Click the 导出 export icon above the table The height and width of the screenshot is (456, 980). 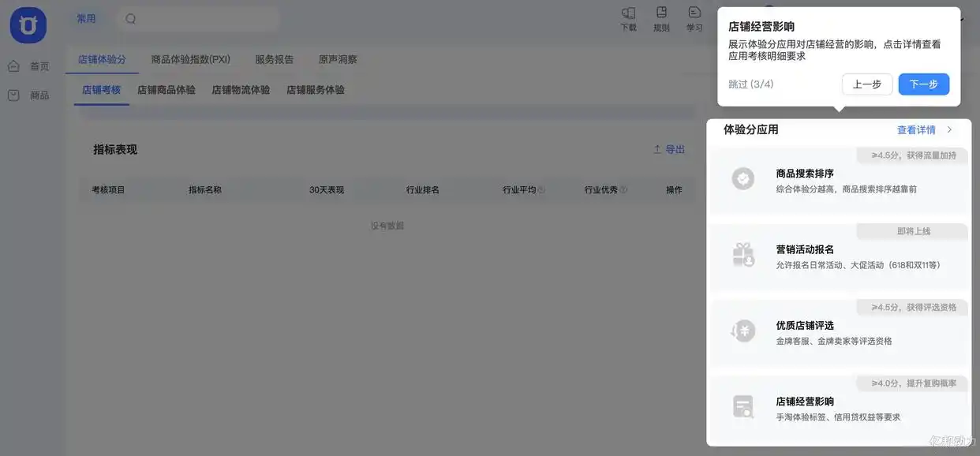coord(658,148)
